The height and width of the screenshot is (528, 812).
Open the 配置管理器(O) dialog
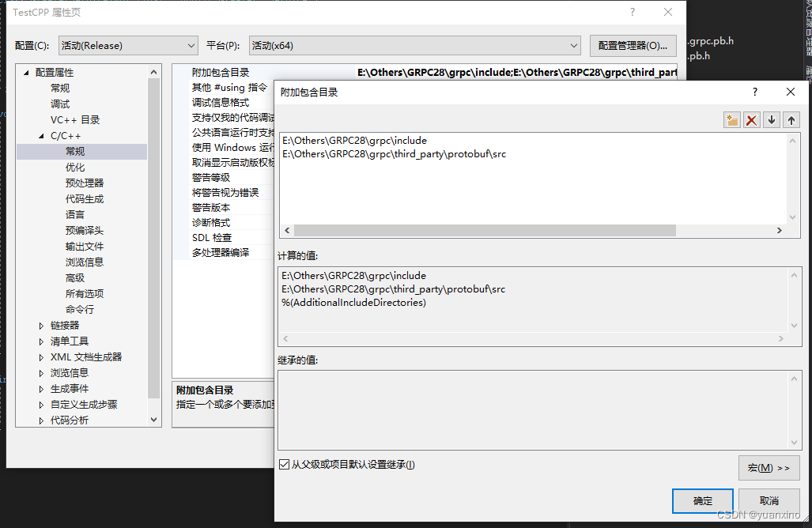coord(633,45)
